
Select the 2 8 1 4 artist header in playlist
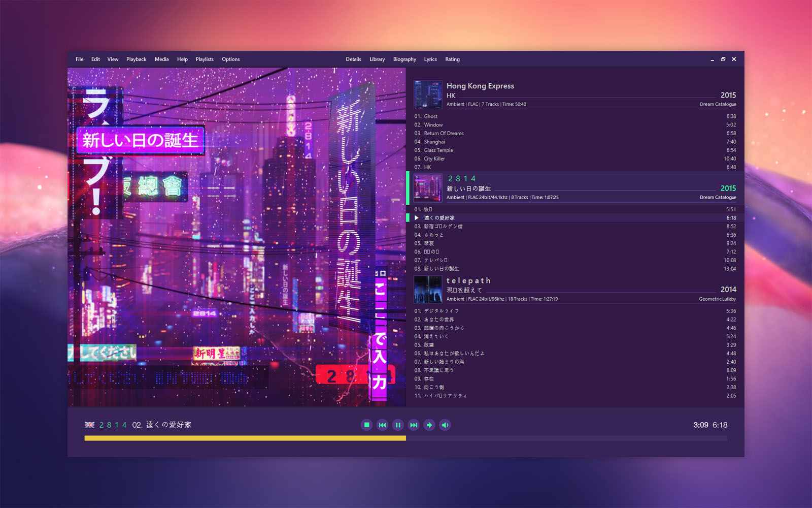(x=462, y=179)
